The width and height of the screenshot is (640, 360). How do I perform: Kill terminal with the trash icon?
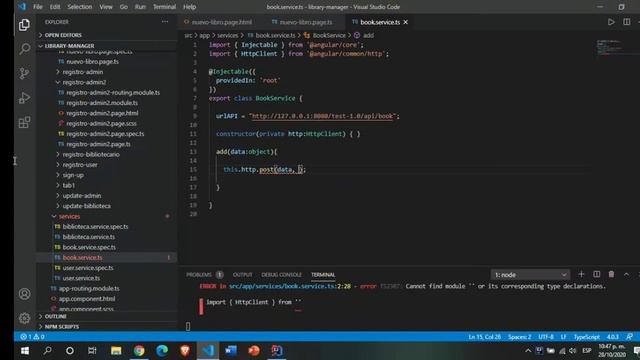point(611,274)
